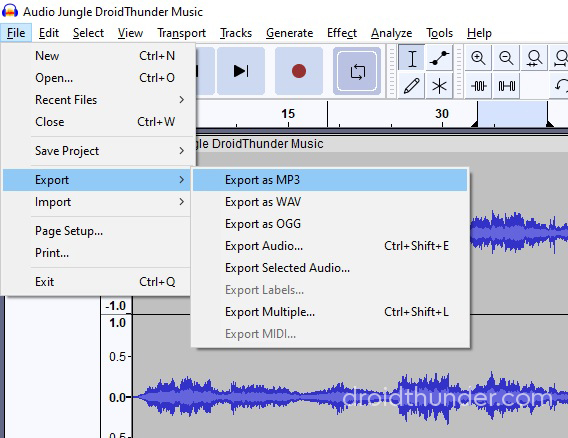Select the Selection (I-beam) tool
The image size is (568, 438).
coord(412,58)
